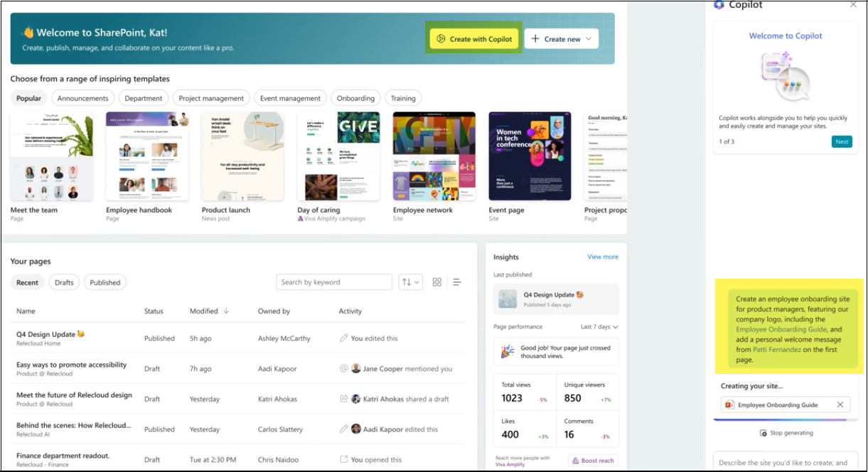Open the sort order dropdown
868x472 pixels.
412,281
